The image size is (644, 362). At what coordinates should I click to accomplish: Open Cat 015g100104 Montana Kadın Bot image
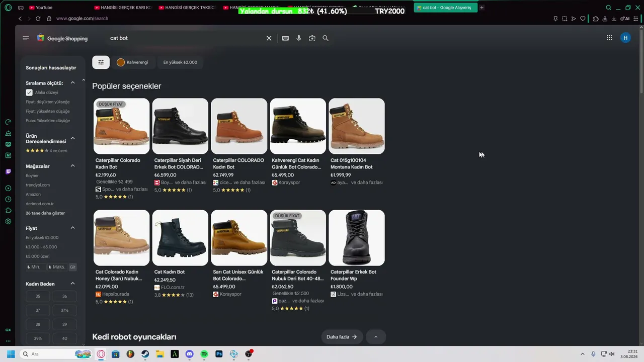(x=357, y=126)
